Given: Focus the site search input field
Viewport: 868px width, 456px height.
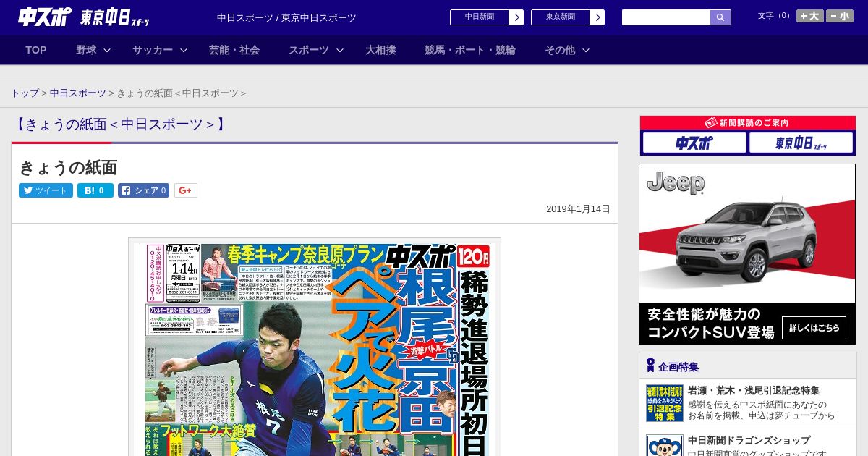Looking at the screenshot, I should (666, 17).
